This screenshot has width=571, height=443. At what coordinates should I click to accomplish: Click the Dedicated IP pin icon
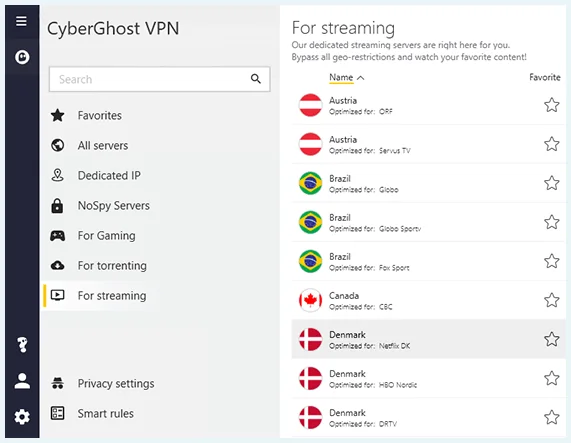tap(58, 175)
